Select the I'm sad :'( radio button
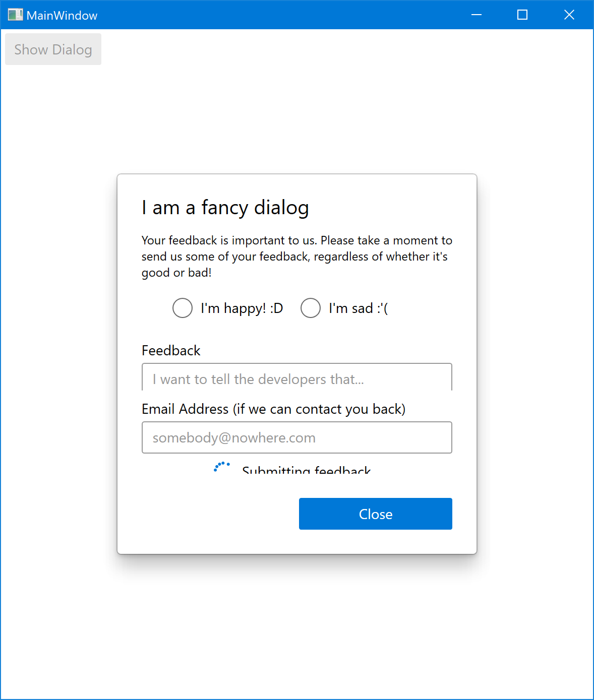Screen dimensions: 594x700 coord(311,308)
